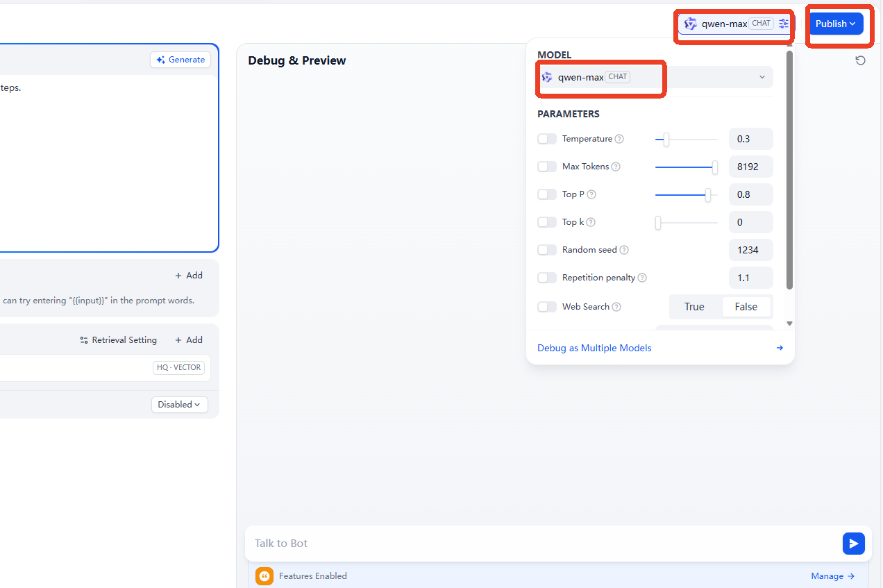The width and height of the screenshot is (883, 588).
Task: Enable the Top k parameter toggle
Action: (547, 222)
